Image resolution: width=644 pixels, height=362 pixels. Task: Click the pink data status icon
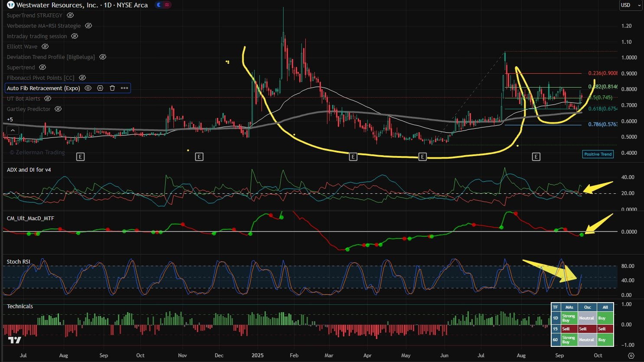click(167, 5)
